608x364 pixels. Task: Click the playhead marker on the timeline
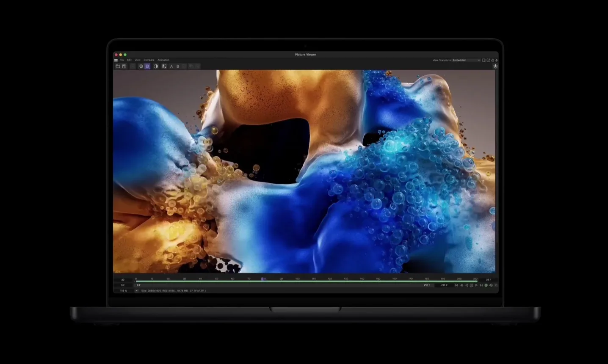tap(263, 279)
